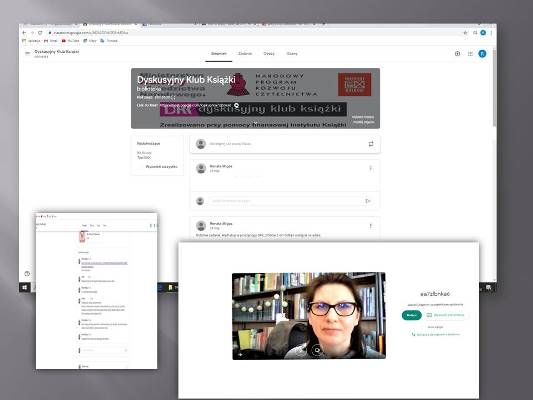The height and width of the screenshot is (400, 533).
Task: Open the Wyświetl wszystko link
Action: pos(161,167)
